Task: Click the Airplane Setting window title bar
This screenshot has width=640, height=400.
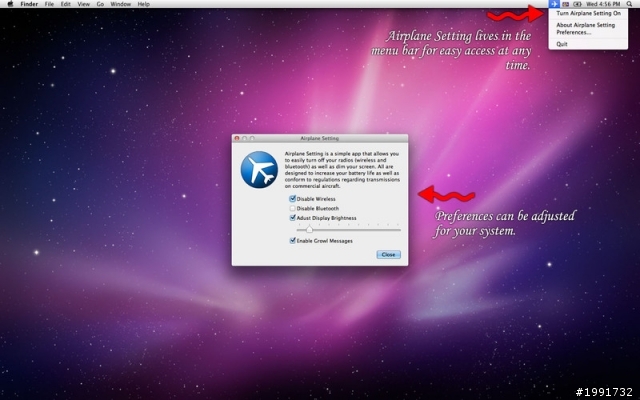Action: 320,138
